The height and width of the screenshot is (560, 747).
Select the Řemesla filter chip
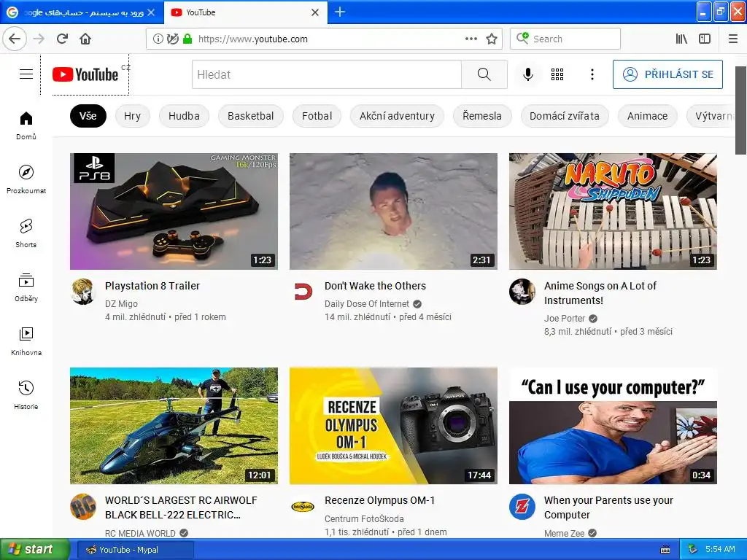point(482,116)
